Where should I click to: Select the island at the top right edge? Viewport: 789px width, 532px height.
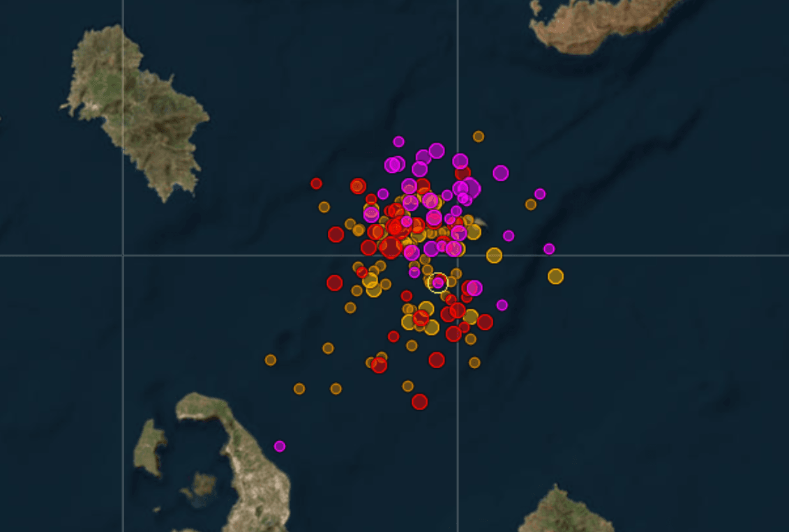point(600,24)
